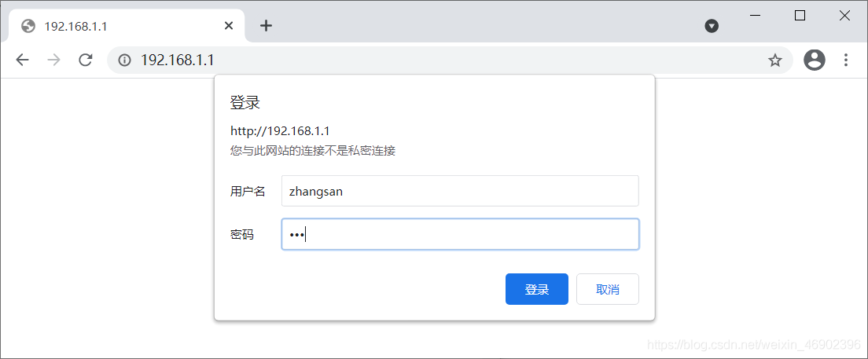Maximize the browser window
The width and height of the screenshot is (868, 359).
(x=800, y=16)
